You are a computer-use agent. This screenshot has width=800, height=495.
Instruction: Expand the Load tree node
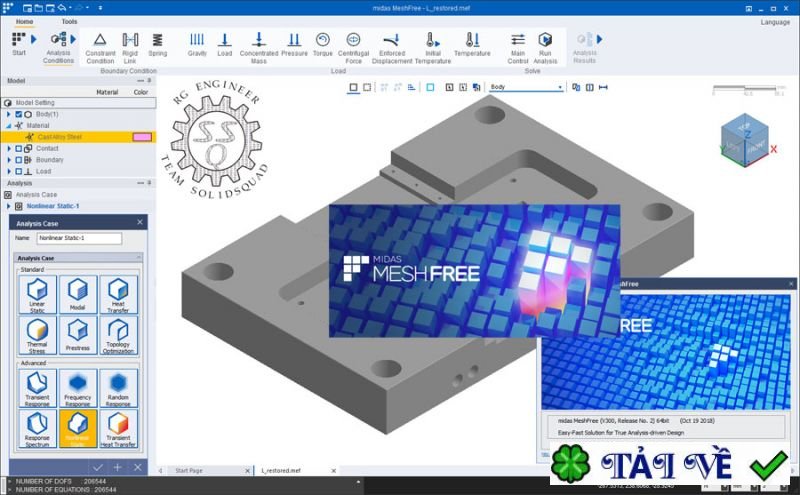click(x=9, y=171)
